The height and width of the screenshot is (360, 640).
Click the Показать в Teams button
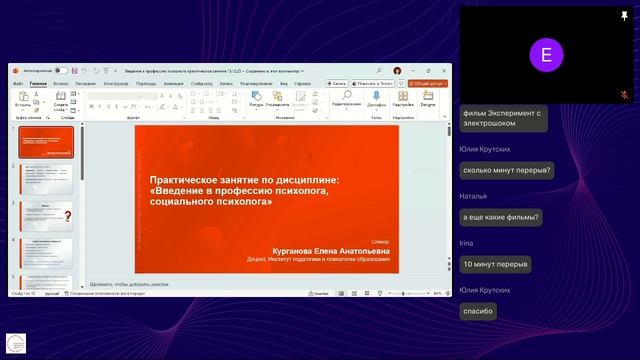(372, 83)
